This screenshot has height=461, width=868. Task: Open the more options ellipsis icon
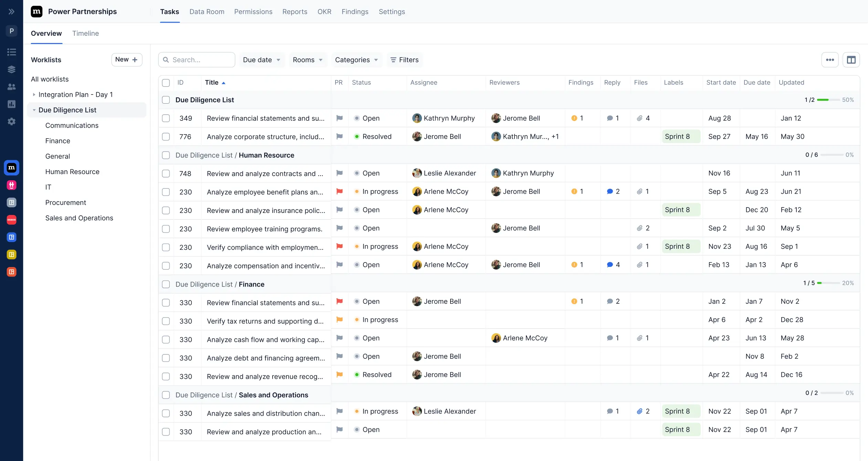pyautogui.click(x=830, y=60)
